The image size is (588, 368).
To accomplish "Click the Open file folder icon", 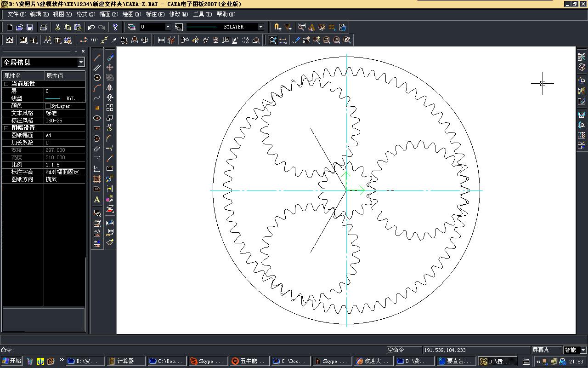I will [20, 27].
